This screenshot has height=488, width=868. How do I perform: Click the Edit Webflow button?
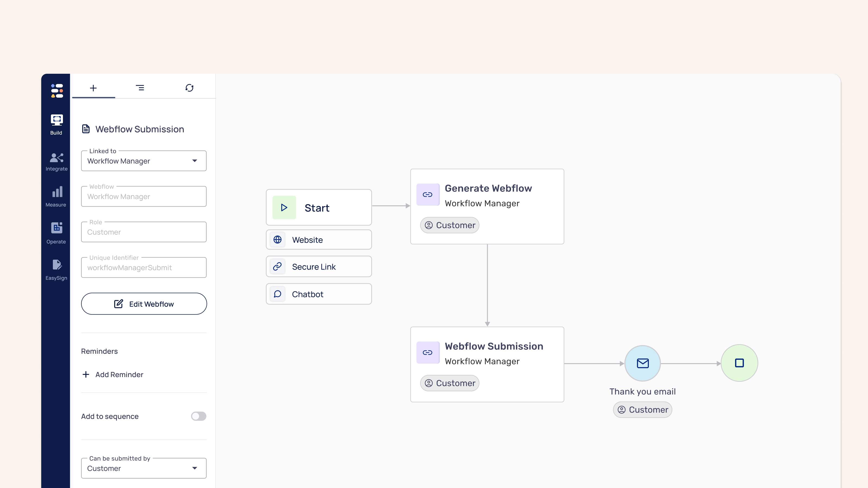tap(143, 304)
